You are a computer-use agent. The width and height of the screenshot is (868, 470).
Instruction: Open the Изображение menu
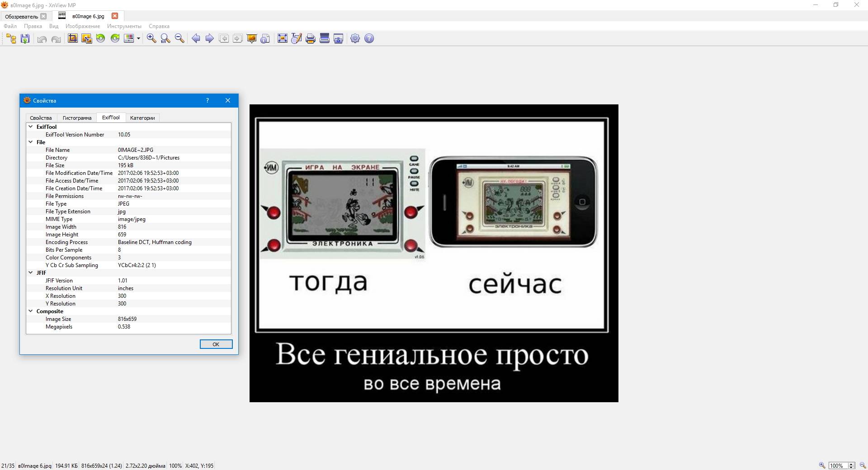(x=83, y=26)
